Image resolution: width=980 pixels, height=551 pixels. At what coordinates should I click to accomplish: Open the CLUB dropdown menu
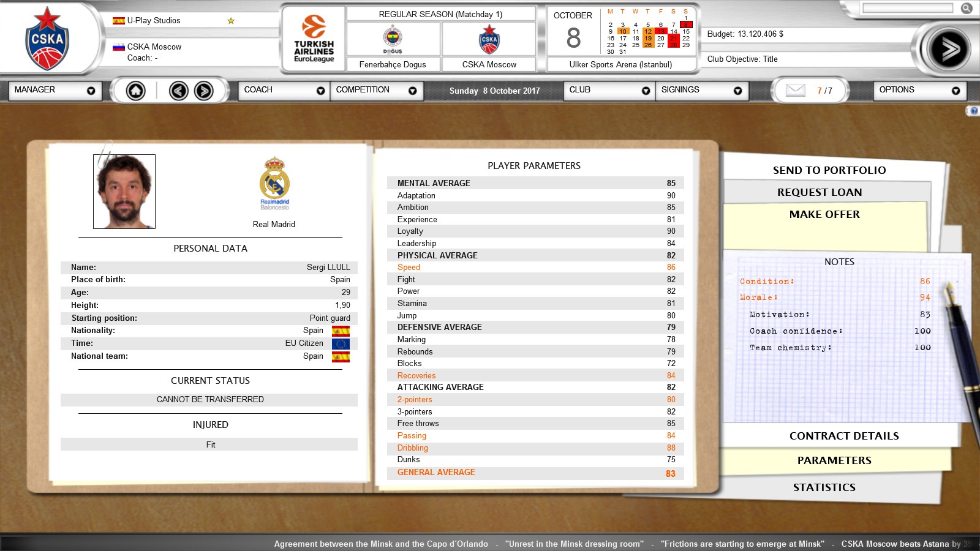pos(609,90)
